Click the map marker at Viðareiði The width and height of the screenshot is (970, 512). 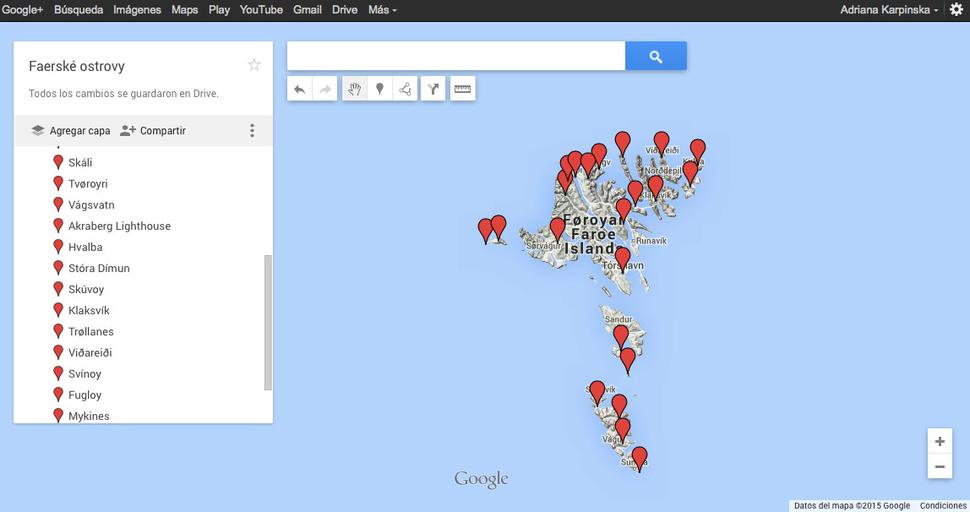[661, 143]
